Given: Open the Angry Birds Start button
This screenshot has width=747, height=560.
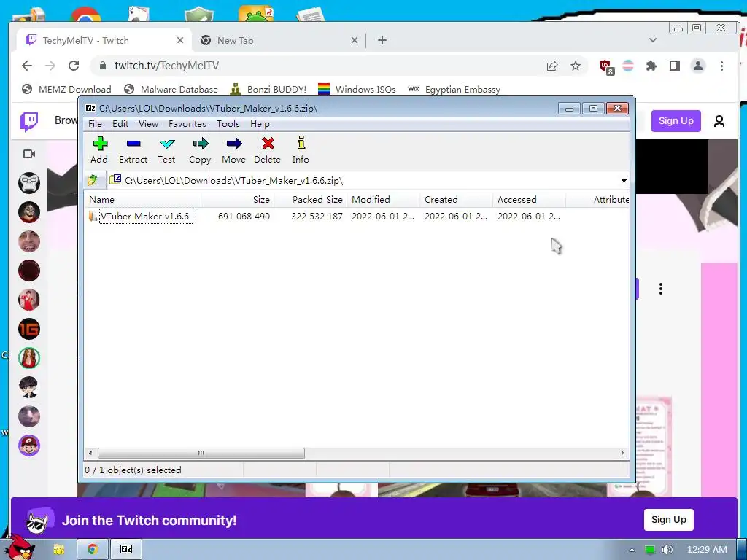Looking at the screenshot, I should (20, 548).
